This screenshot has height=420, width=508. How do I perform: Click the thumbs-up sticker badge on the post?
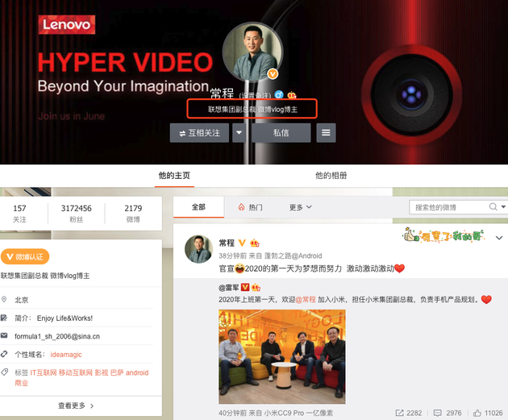443,235
